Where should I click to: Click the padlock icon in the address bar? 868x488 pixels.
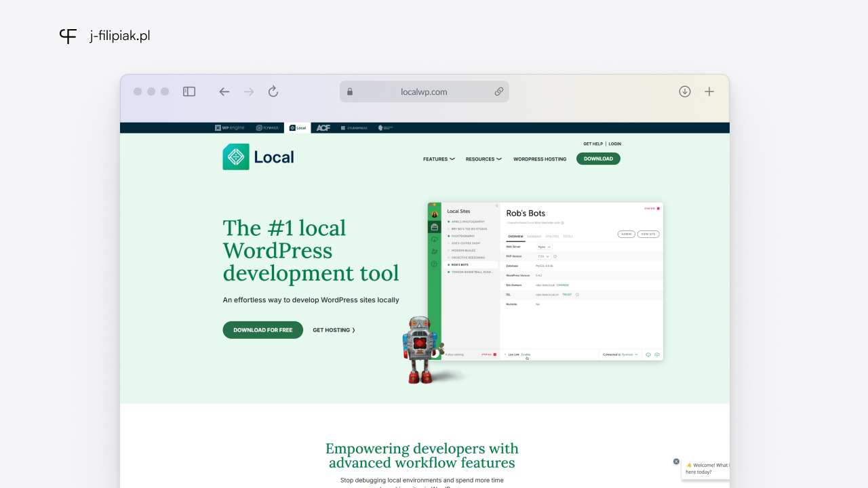coord(350,91)
